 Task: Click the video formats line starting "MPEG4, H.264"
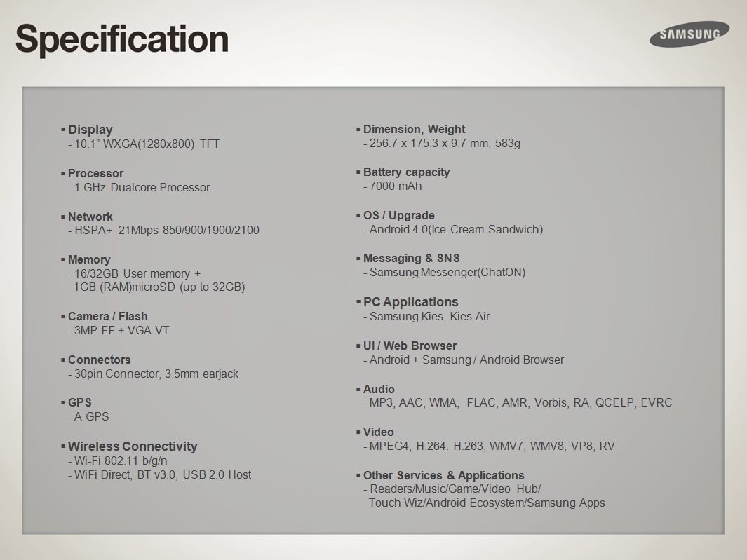coord(492,446)
